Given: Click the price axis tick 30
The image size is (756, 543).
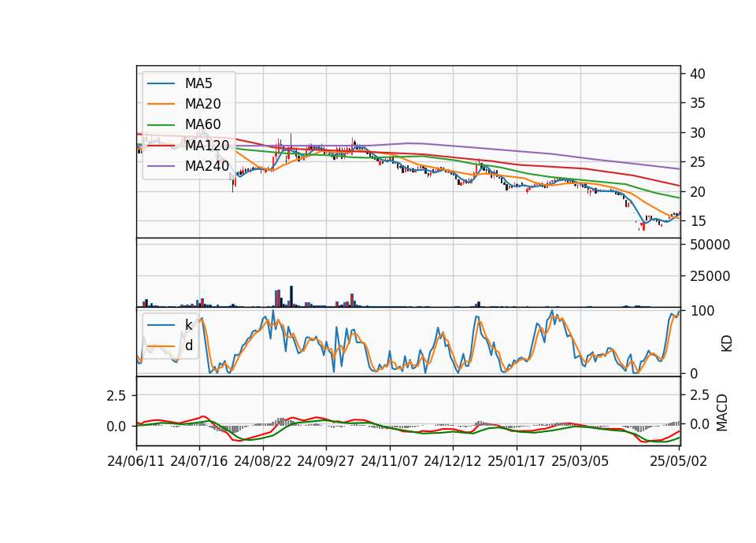Looking at the screenshot, I should 697,133.
